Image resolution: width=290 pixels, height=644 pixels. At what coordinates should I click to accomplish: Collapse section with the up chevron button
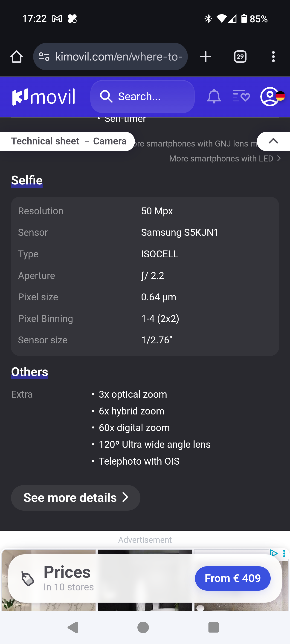tap(273, 141)
